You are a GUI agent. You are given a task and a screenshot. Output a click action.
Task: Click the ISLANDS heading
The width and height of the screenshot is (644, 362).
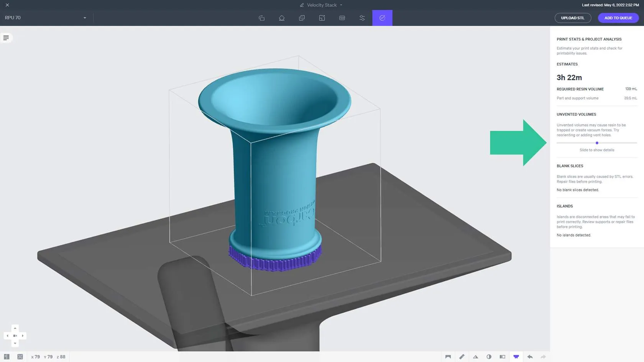point(565,206)
